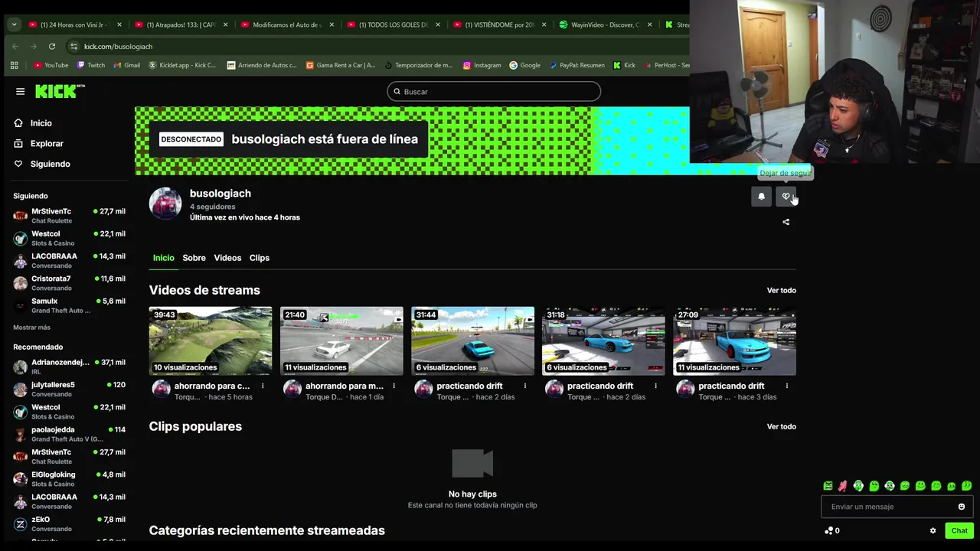Open options for the 21:40 stream video
980x551 pixels.
pos(394,386)
